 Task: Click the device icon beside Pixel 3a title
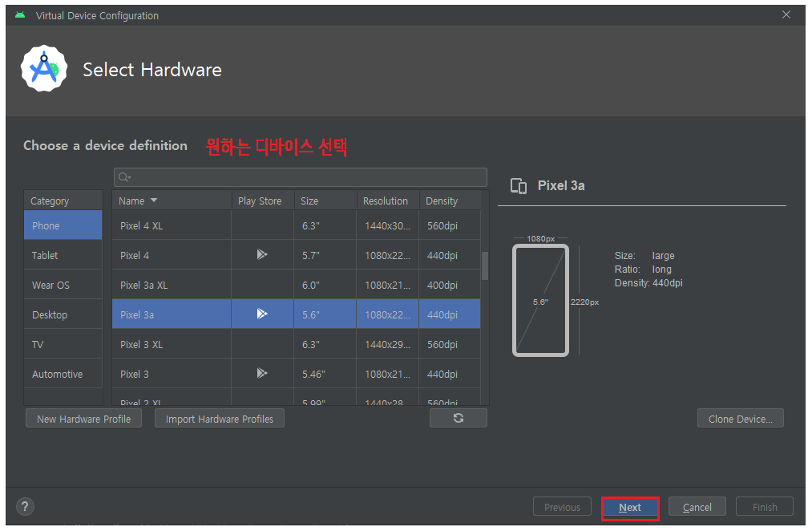click(519, 185)
